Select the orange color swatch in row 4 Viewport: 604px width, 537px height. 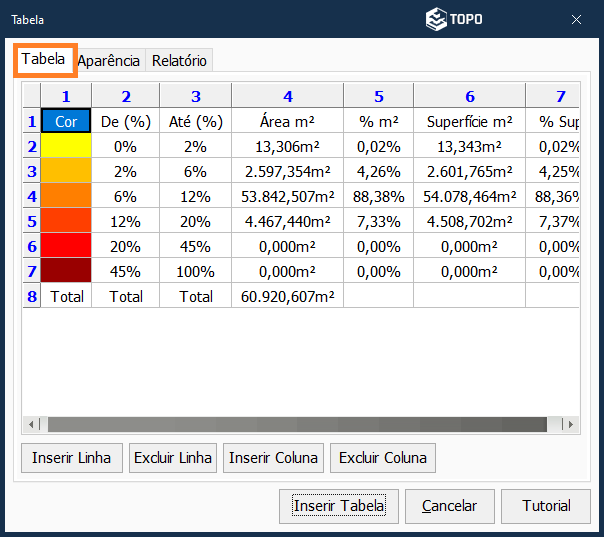click(66, 196)
